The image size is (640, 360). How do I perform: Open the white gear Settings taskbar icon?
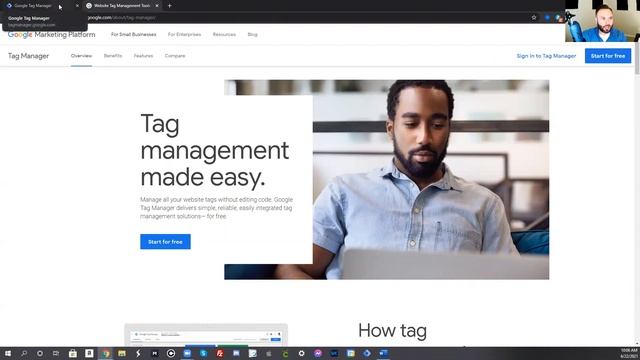coord(301,353)
